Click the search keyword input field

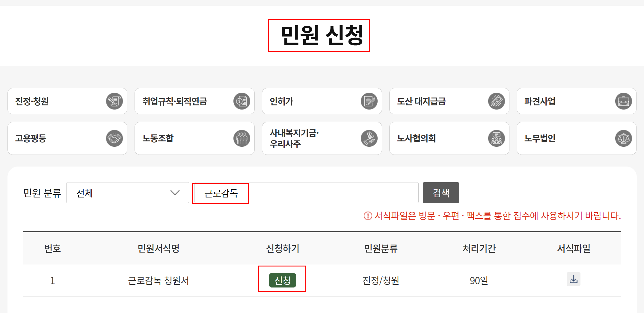[x=306, y=193]
